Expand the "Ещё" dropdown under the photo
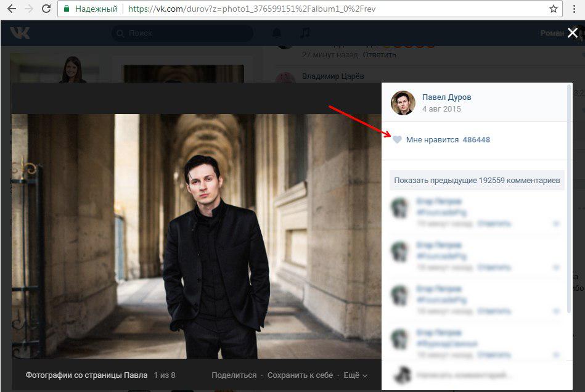 pyautogui.click(x=355, y=375)
